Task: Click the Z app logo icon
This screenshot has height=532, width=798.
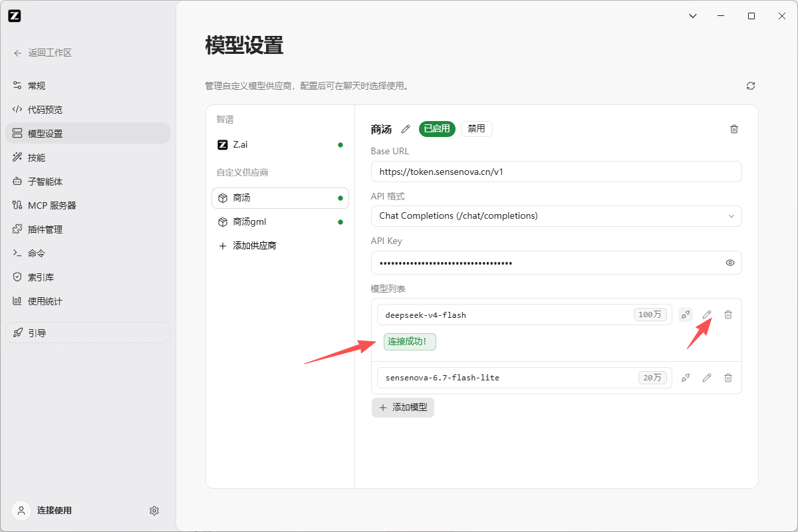Action: (15, 16)
